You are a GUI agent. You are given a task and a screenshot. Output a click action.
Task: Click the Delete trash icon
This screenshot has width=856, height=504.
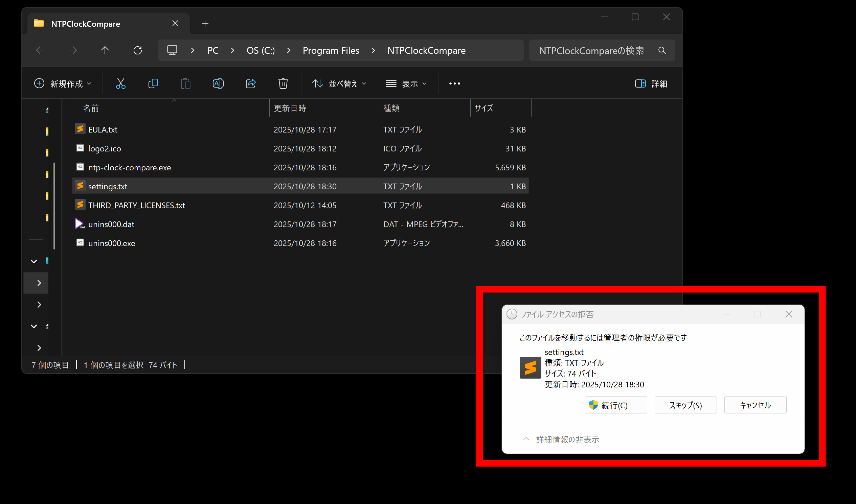coord(283,83)
